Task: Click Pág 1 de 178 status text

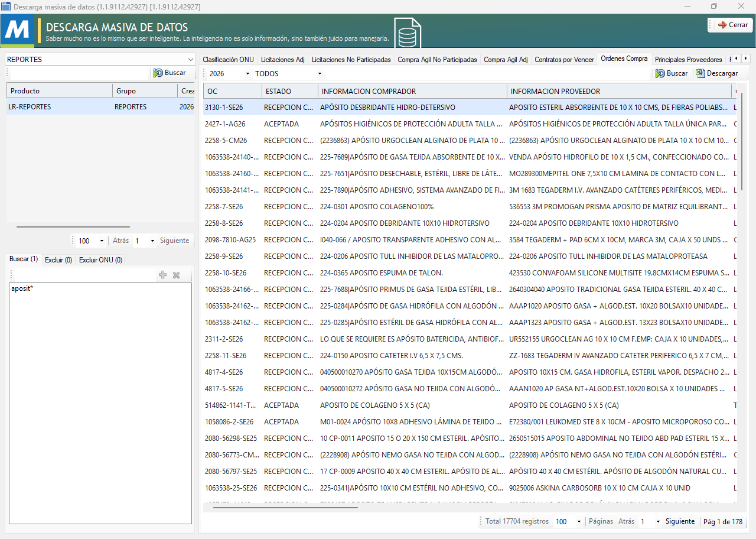Action: pyautogui.click(x=723, y=521)
